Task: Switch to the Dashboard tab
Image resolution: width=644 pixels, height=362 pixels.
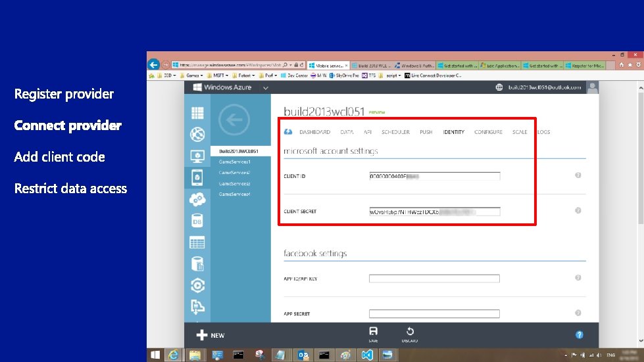Action: [x=314, y=132]
